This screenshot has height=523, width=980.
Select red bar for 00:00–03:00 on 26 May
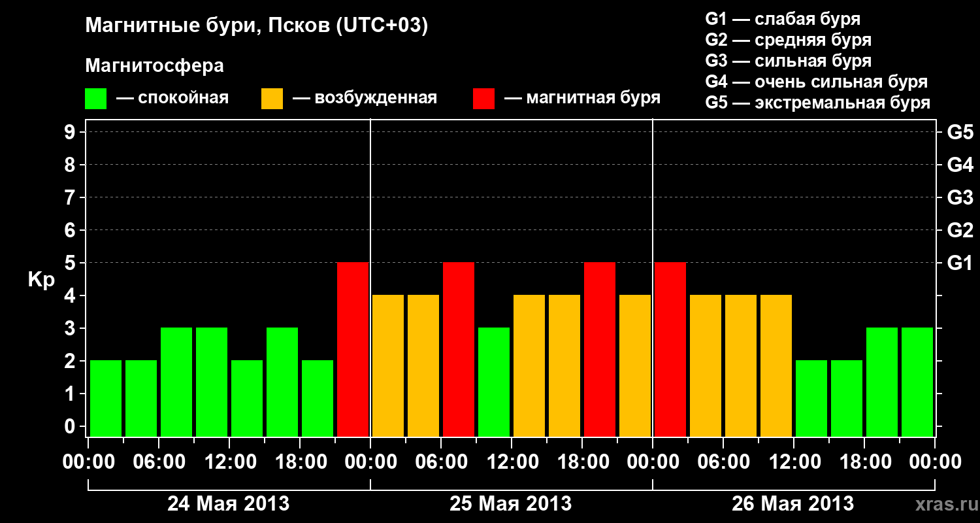(x=670, y=349)
